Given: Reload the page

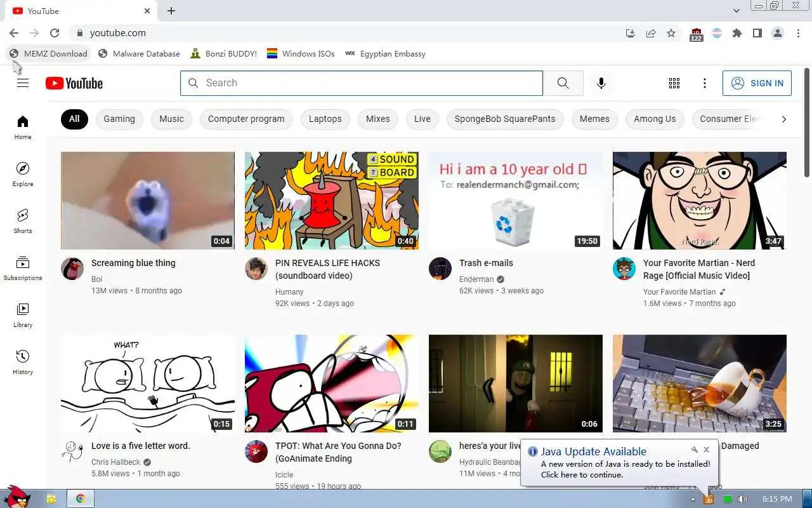Looking at the screenshot, I should 55,33.
